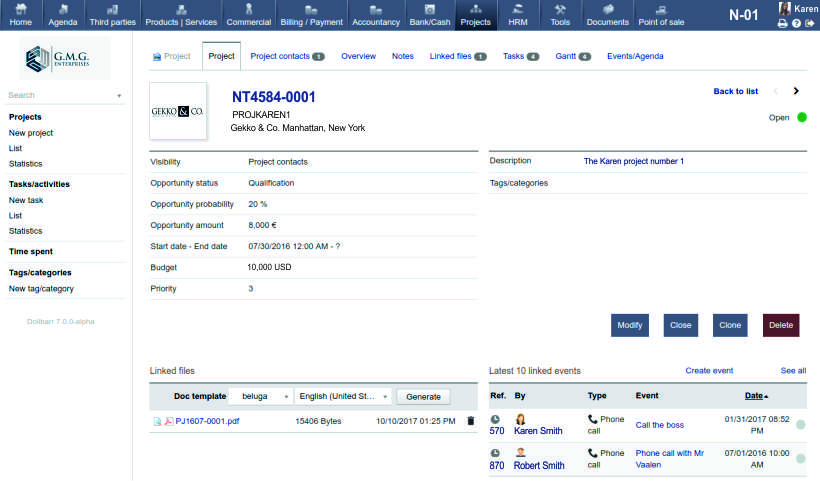Screen dimensions: 820x481
Task: Open the Point of sale module icon
Action: click(661, 9)
